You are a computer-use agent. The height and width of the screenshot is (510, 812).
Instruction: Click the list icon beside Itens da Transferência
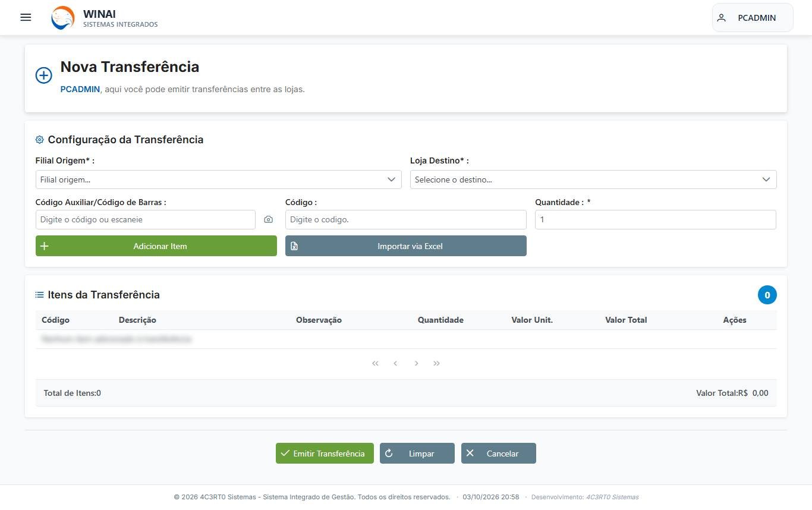(40, 295)
